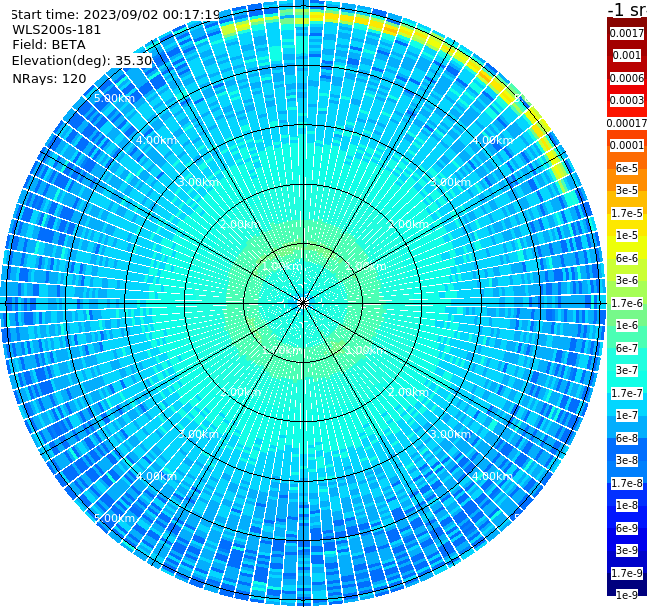Click the lidar origin at plot center
Viewport: 647px width, 607px height.
[303, 303]
